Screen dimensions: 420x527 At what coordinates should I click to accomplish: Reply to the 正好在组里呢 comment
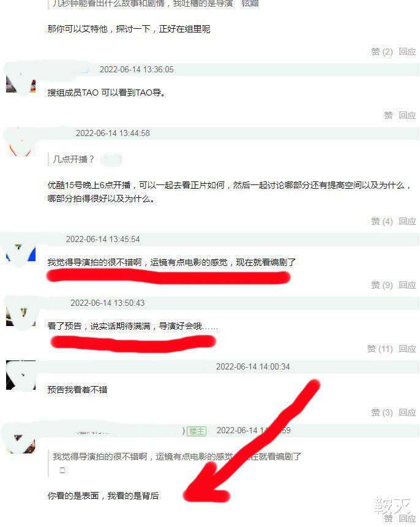coord(407,51)
